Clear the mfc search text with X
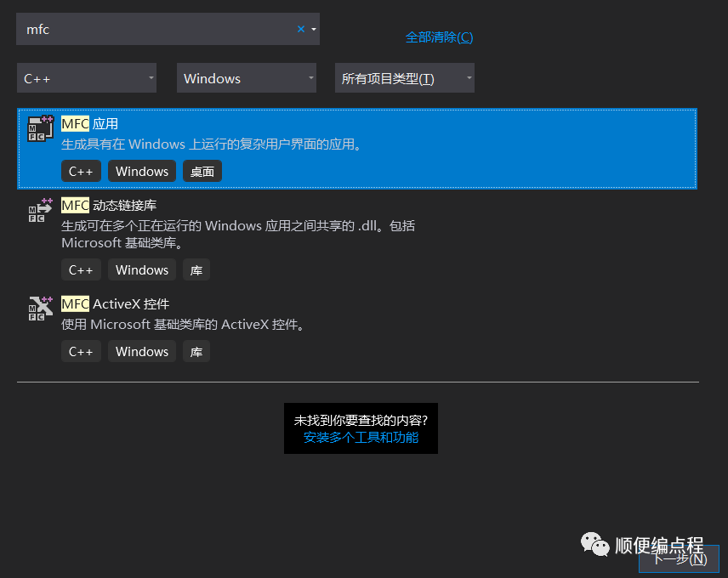This screenshot has height=578, width=728. (301, 29)
